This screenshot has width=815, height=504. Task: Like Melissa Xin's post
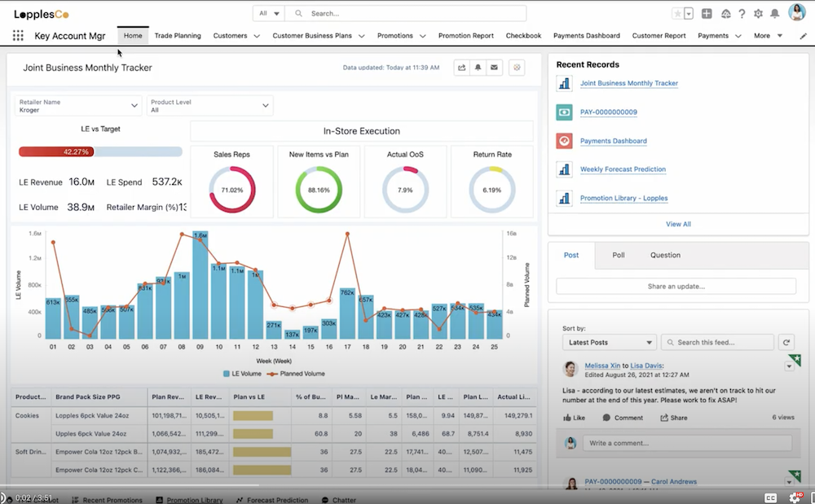tap(574, 418)
